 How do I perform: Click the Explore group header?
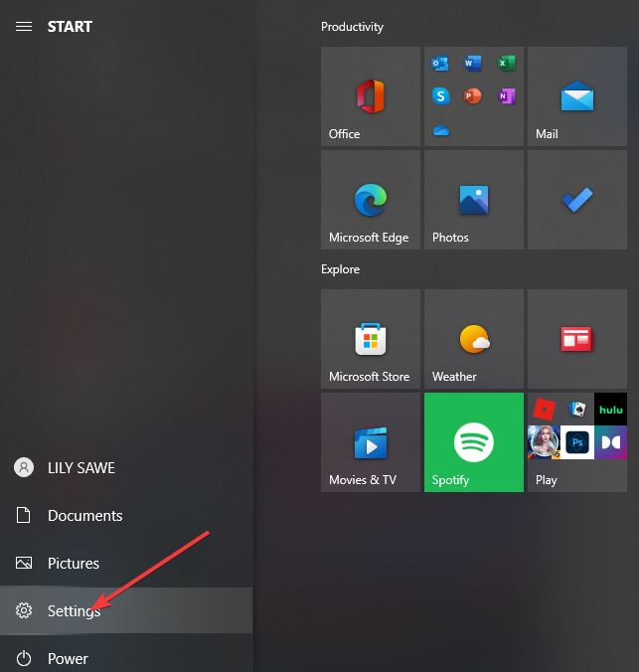click(x=340, y=269)
